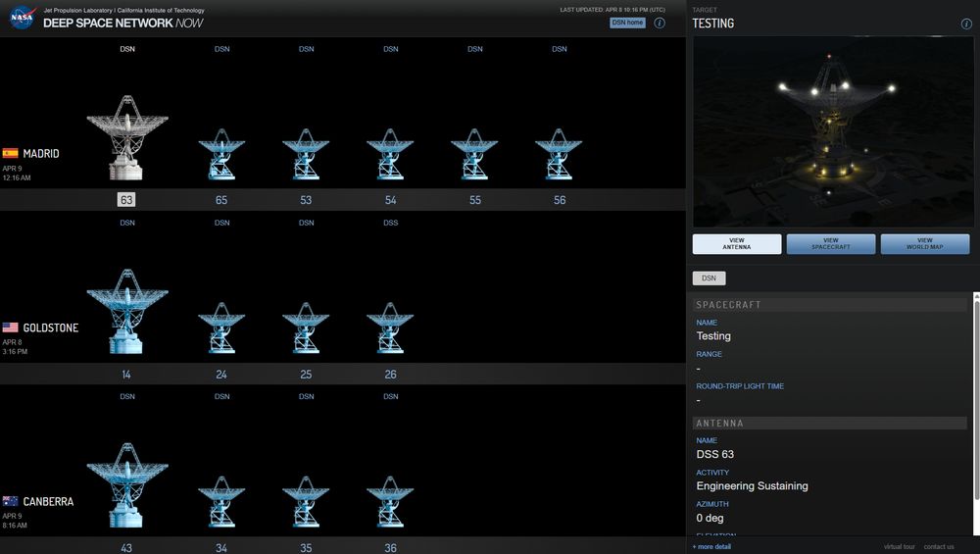
Task: Click the US flag next to Goldstone
Action: coord(10,327)
